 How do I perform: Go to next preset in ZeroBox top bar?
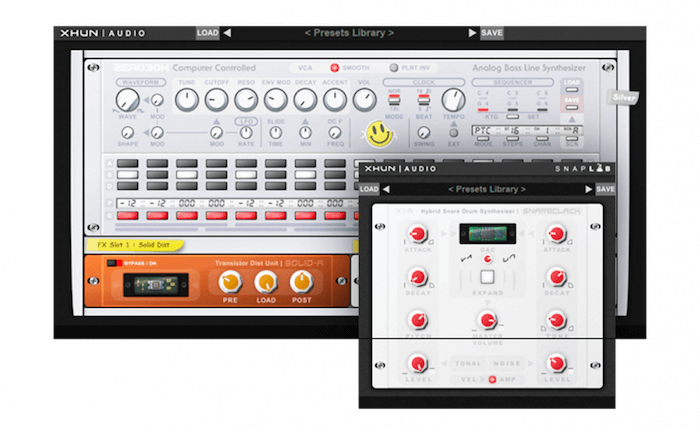(472, 33)
